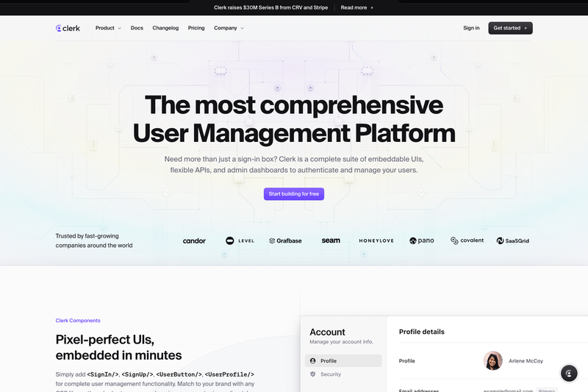Click the Grafbase company logo
Image resolution: width=588 pixels, height=392 pixels.
pyautogui.click(x=285, y=240)
